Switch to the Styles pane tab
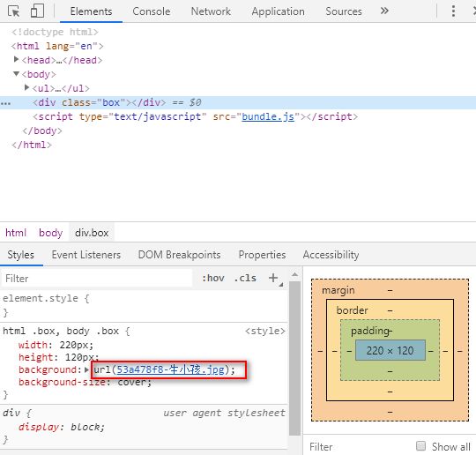Screen dimensions: 476x455 point(20,255)
